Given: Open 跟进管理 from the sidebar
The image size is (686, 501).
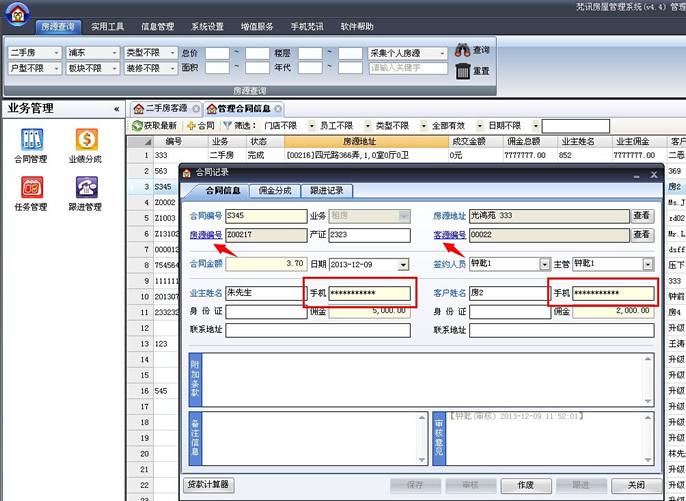Looking at the screenshot, I should pyautogui.click(x=86, y=192).
